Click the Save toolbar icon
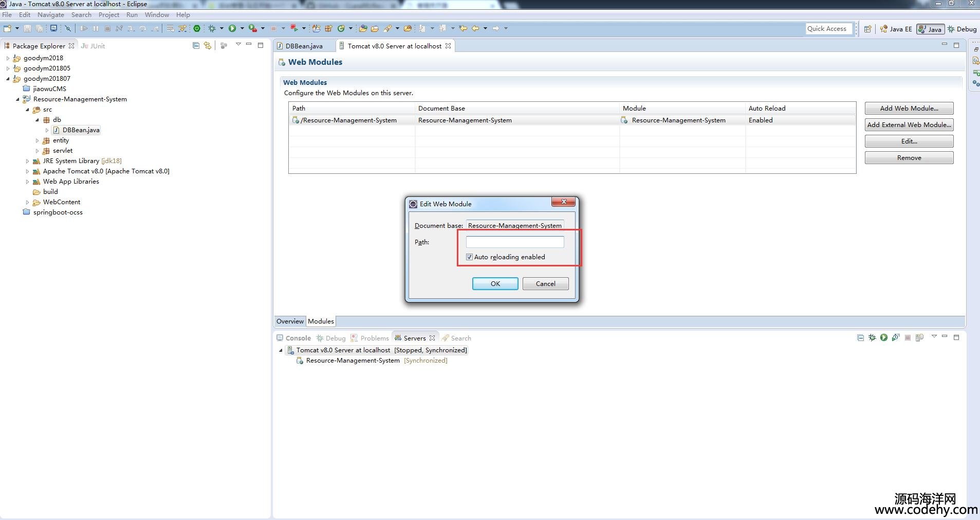The width and height of the screenshot is (980, 520). (27, 28)
